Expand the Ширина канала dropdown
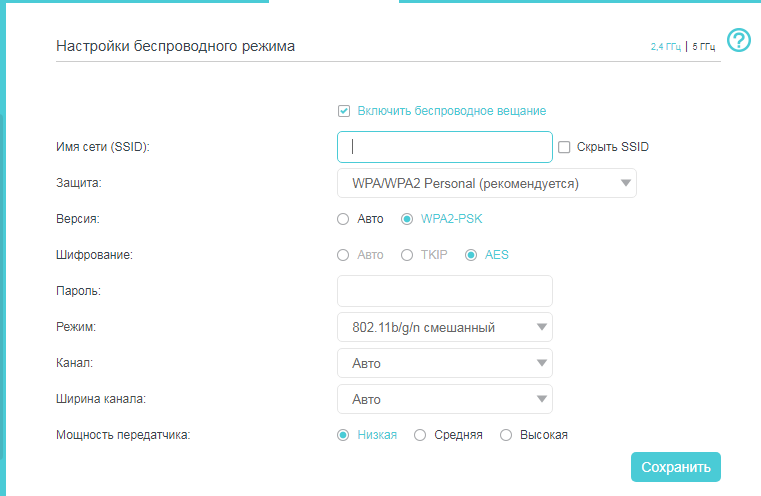 (445, 399)
